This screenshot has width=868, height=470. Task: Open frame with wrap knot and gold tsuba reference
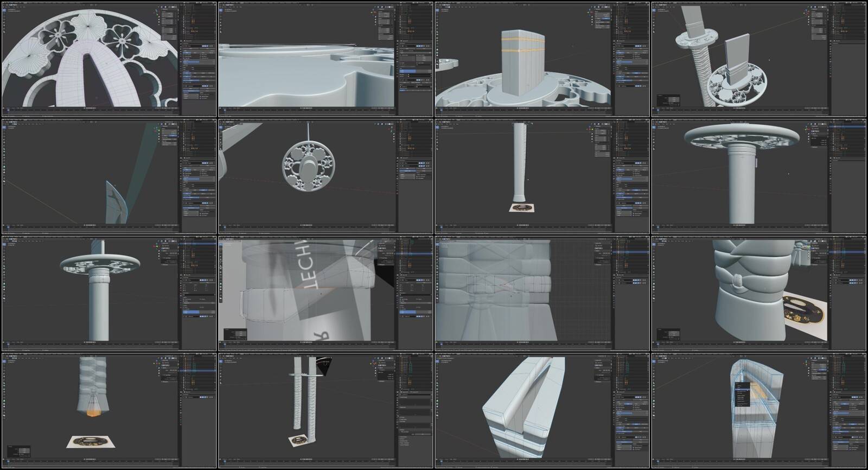759,293
